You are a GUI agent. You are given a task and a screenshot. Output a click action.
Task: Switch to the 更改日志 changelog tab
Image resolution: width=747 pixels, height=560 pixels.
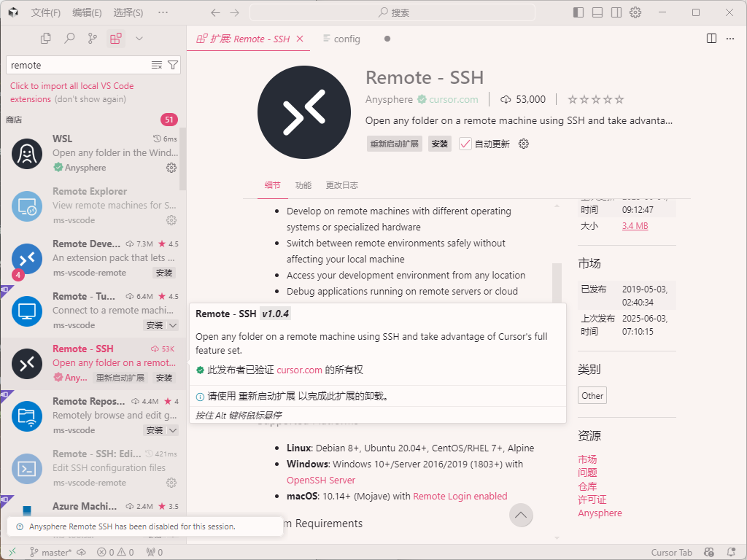341,185
